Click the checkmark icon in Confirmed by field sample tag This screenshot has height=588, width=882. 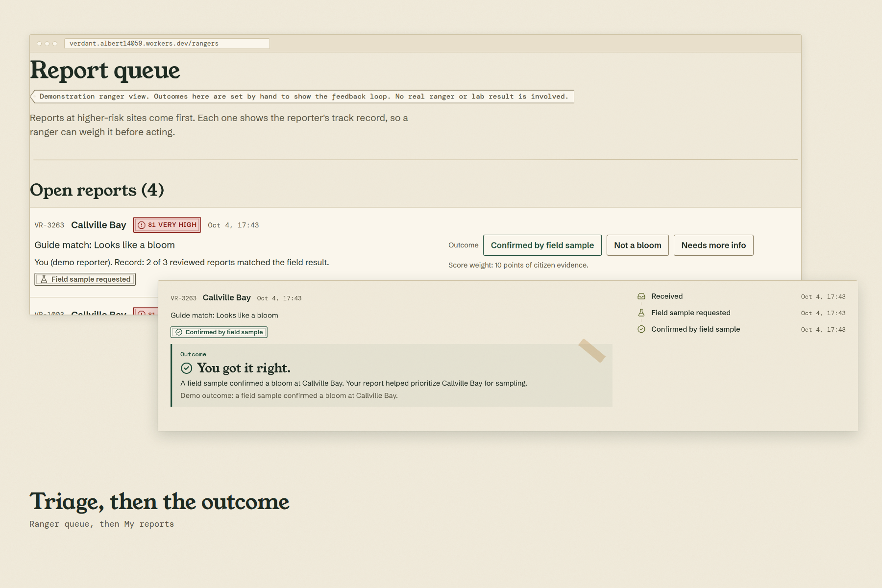click(x=179, y=332)
